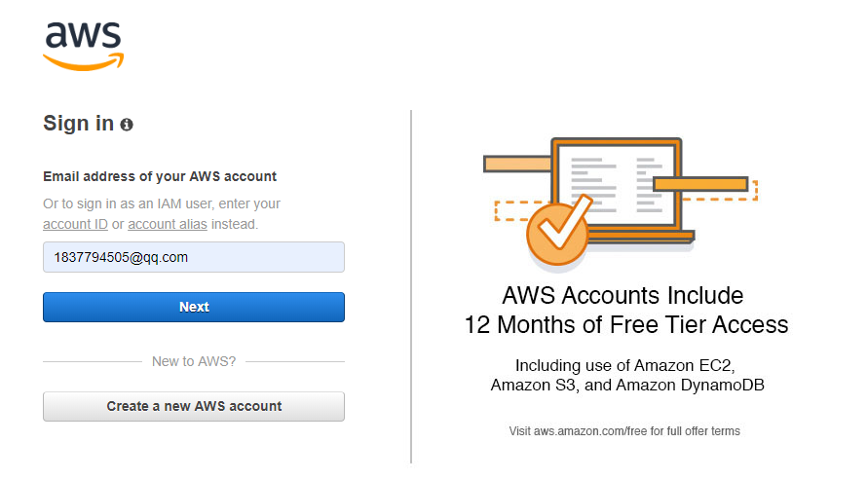Open the account ID link
This screenshot has width=868, height=480.
click(x=75, y=225)
